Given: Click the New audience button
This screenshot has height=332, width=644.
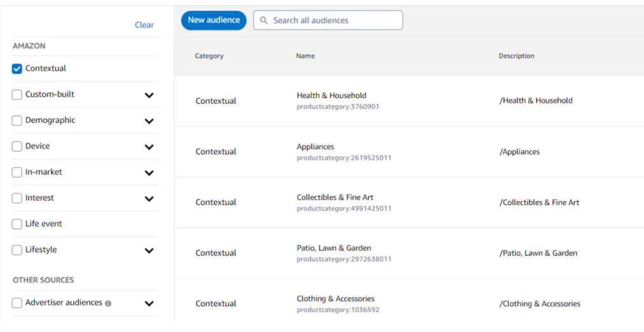Looking at the screenshot, I should click(x=214, y=20).
